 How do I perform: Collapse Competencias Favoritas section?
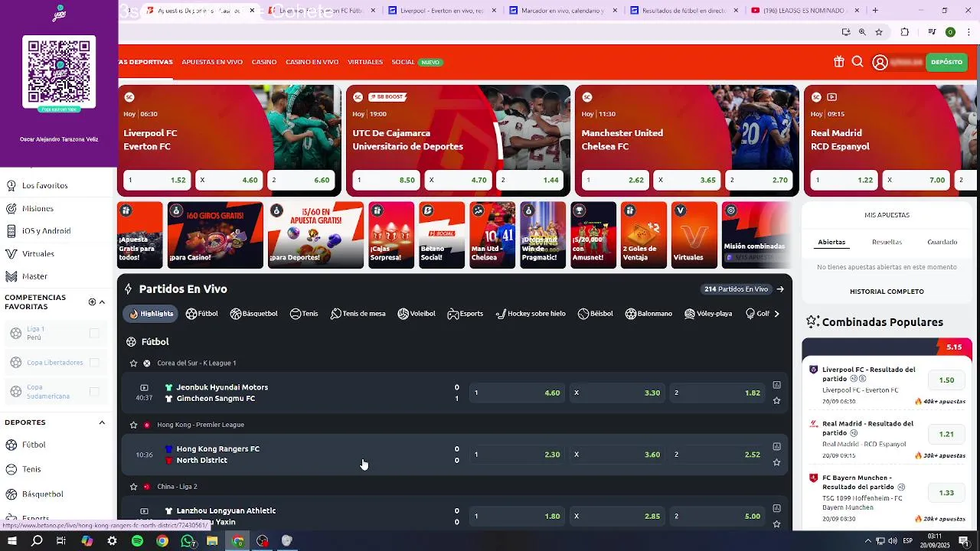(102, 302)
